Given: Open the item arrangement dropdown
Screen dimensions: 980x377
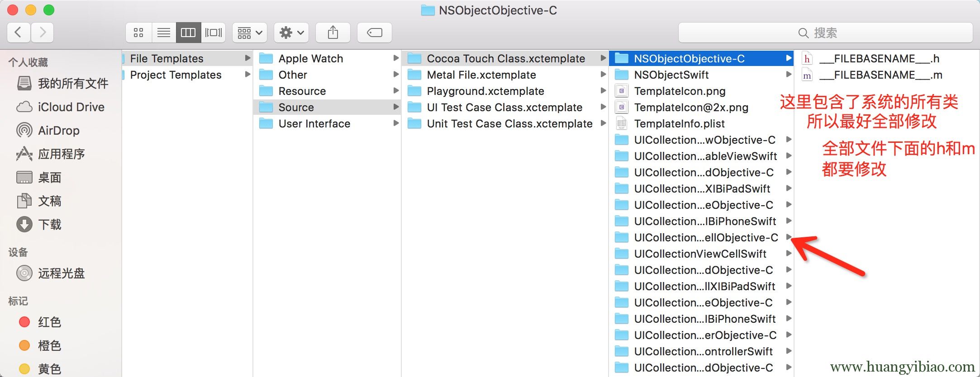Looking at the screenshot, I should 250,33.
